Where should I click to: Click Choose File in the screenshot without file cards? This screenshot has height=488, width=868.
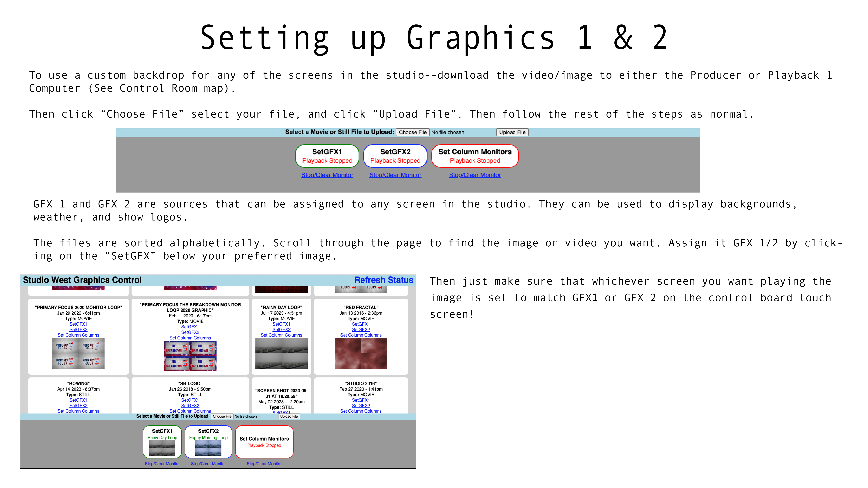pyautogui.click(x=413, y=132)
